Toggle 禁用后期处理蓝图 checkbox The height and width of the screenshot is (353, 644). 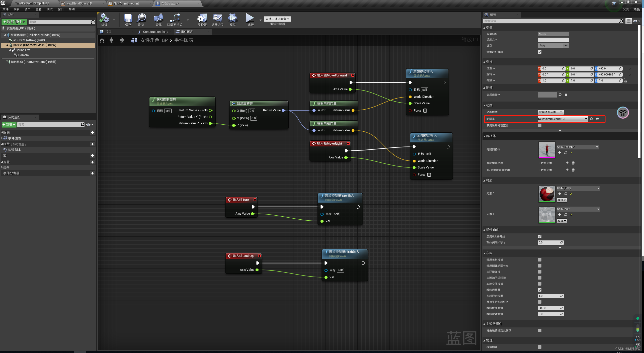pos(540,125)
